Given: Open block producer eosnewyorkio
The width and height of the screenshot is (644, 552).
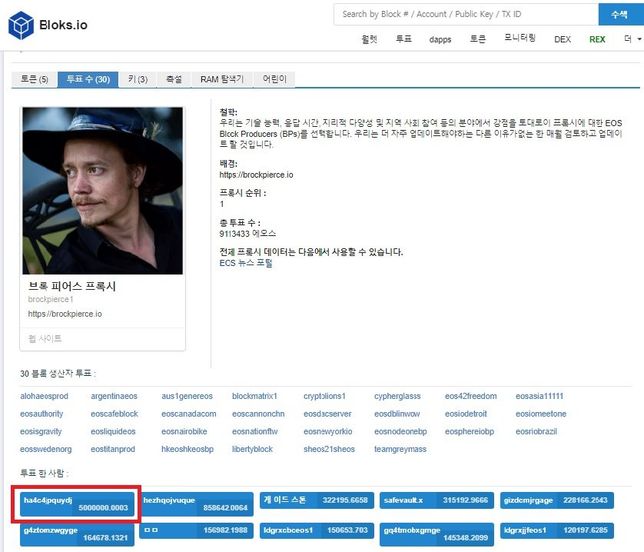Looking at the screenshot, I should [328, 432].
